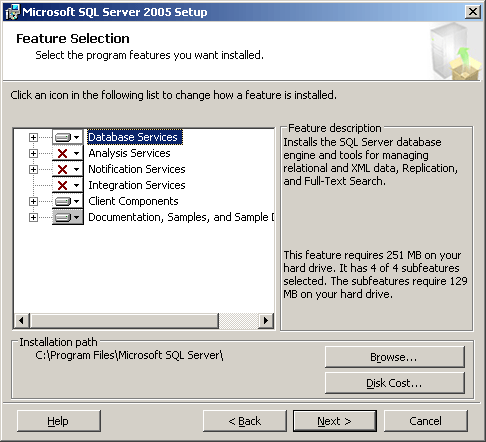Expand the Client Components tree node
This screenshot has width=486, height=442.
pyautogui.click(x=33, y=201)
